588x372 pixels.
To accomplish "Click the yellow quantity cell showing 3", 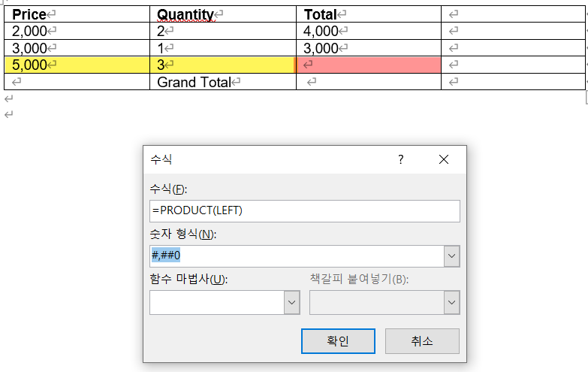I will (x=223, y=65).
